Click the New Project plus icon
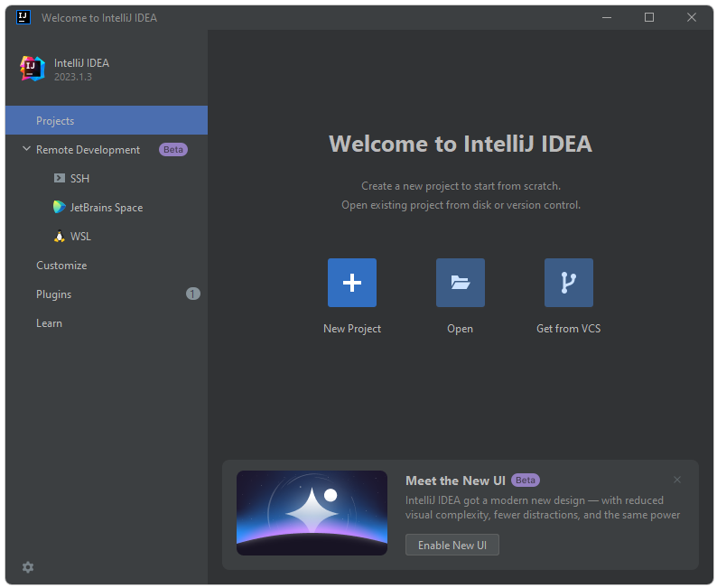717x588 pixels. point(351,283)
